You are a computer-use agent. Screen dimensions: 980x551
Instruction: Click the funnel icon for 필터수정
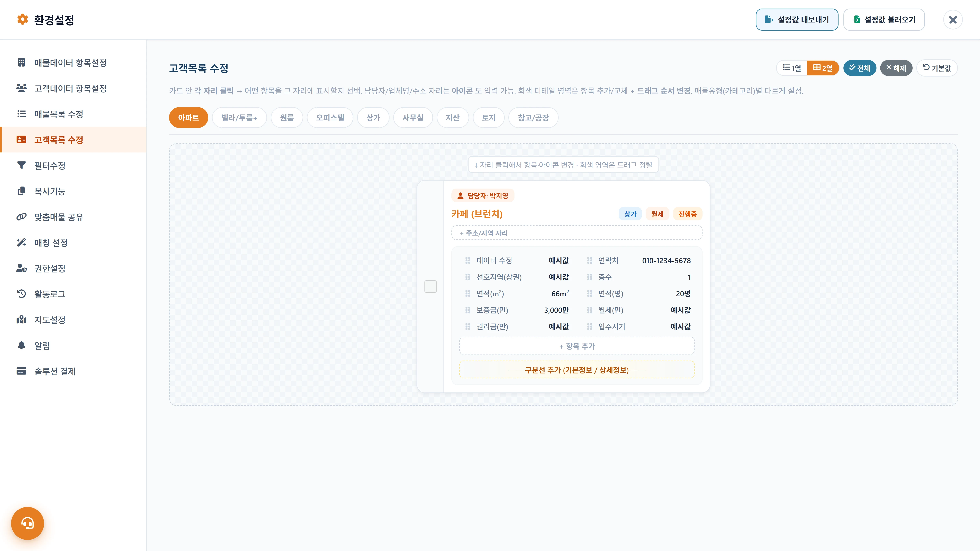(22, 166)
